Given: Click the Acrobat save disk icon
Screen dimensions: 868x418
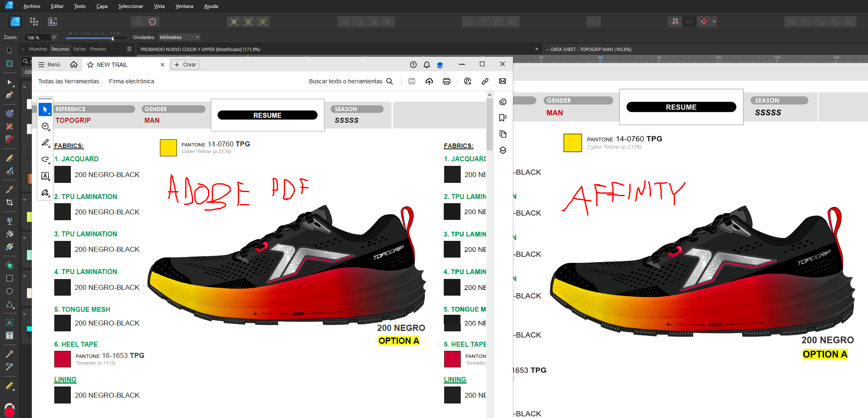Looking at the screenshot, I should 412,81.
